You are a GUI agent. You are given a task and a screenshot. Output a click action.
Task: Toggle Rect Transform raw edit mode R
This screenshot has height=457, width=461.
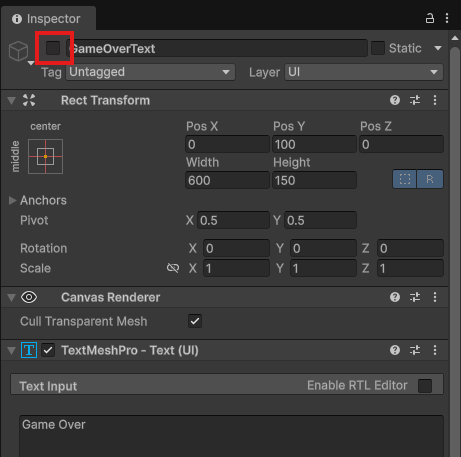pos(430,179)
